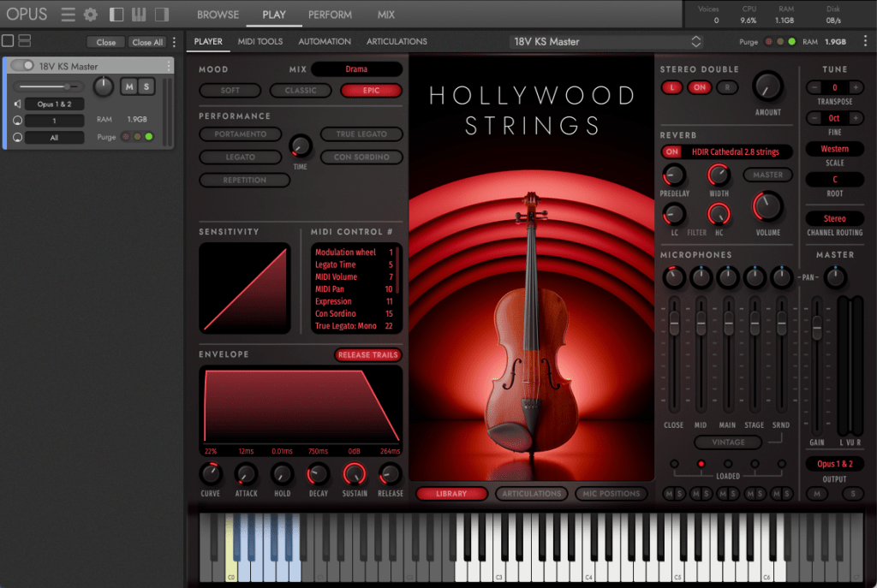Click the Close microphone fader
The image size is (877, 588).
(674, 324)
